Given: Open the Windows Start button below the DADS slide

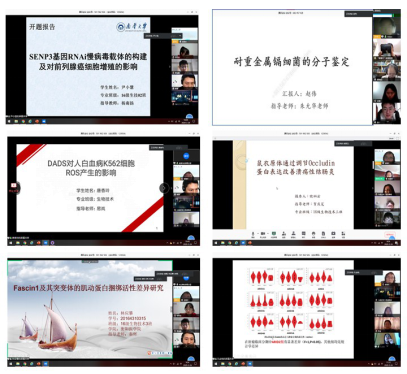Looking at the screenshot, I should pos(10,243).
